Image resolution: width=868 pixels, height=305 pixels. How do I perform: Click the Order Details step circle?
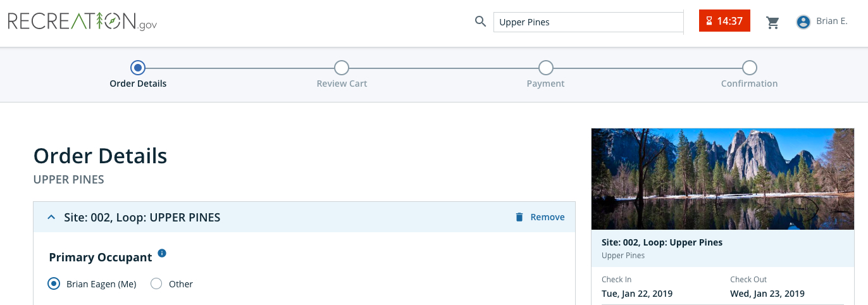pos(138,68)
